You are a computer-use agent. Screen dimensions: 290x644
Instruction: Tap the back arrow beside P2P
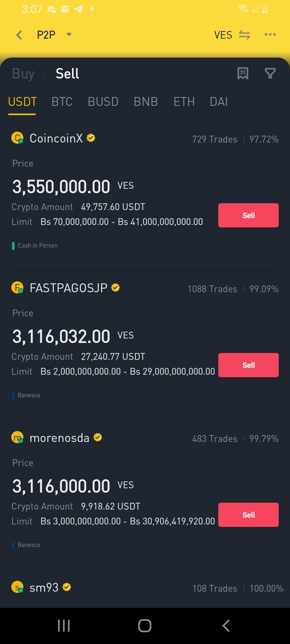(19, 35)
